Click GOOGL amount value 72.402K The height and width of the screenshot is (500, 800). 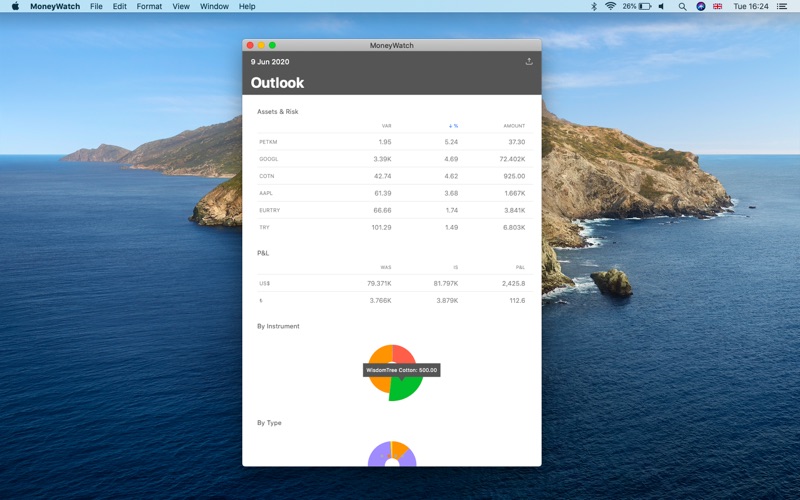512,159
